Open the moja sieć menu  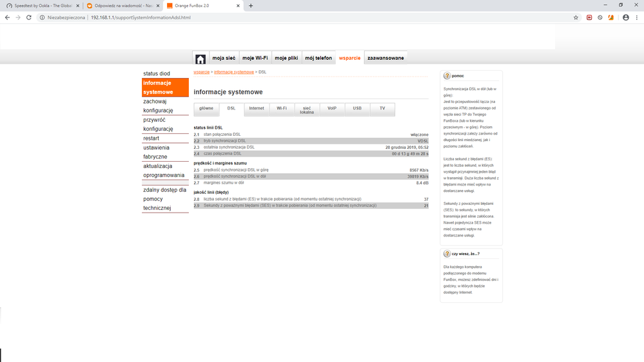[x=224, y=58]
